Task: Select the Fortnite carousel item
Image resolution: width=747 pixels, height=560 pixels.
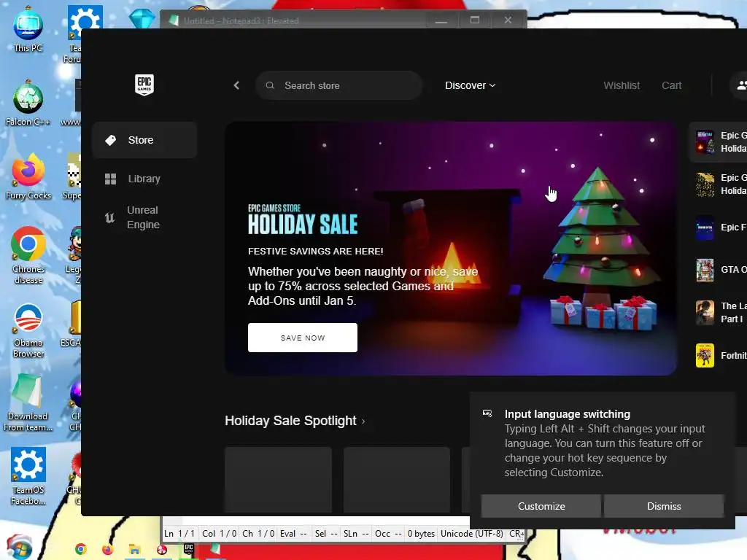Action: pyautogui.click(x=720, y=355)
